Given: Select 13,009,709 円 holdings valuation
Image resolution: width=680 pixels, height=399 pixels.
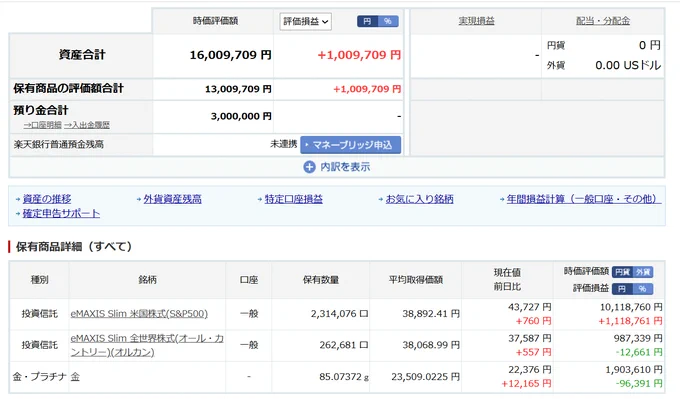Looking at the screenshot, I should (x=238, y=89).
